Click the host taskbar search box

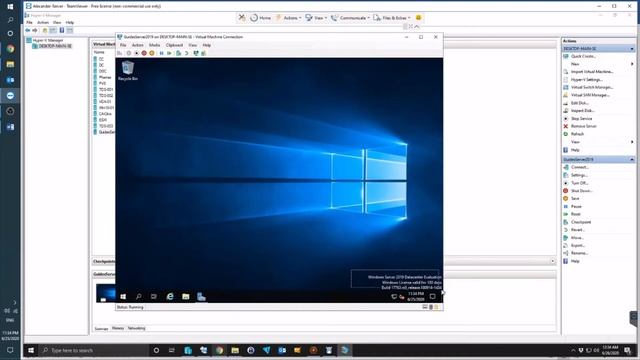point(94,350)
